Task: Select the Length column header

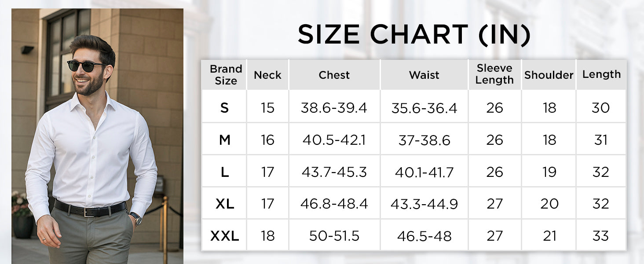Action: (601, 74)
